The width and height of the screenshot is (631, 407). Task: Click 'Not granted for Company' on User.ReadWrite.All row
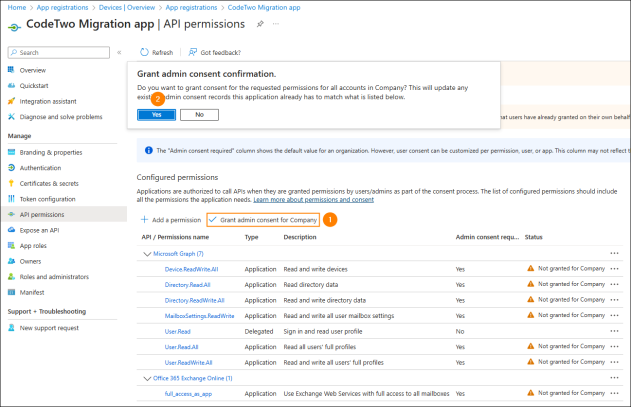pyautogui.click(x=571, y=362)
